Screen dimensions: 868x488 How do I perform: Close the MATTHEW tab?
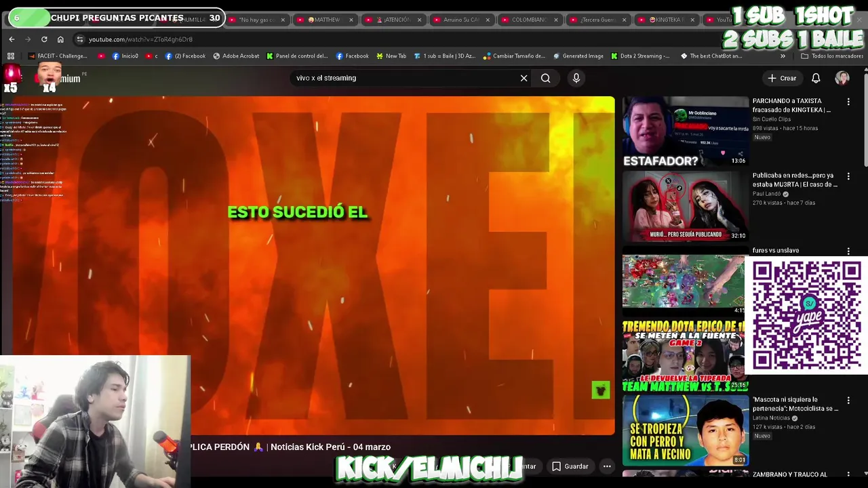[x=351, y=20]
